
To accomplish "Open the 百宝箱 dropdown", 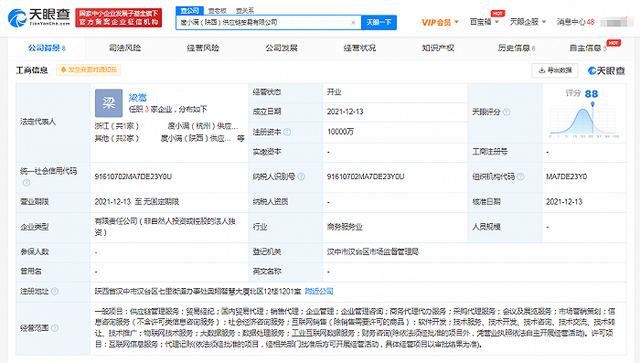I will [x=484, y=22].
